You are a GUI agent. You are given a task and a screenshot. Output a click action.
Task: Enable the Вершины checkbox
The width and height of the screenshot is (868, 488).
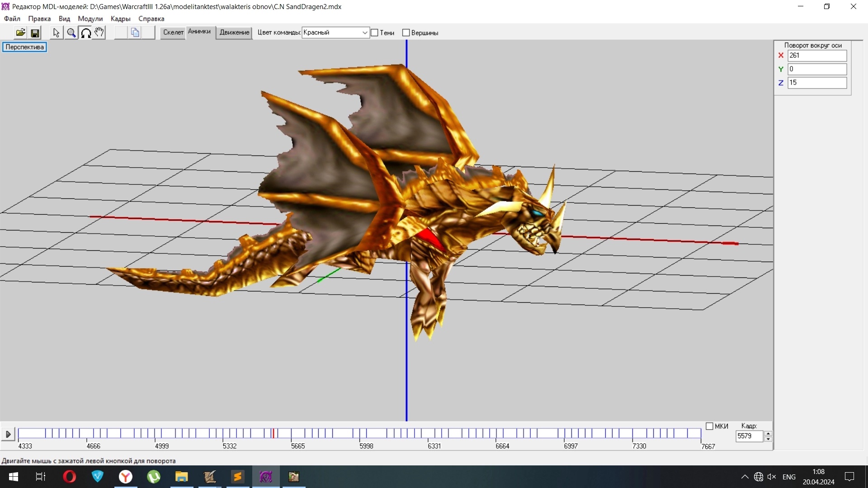[x=406, y=33]
